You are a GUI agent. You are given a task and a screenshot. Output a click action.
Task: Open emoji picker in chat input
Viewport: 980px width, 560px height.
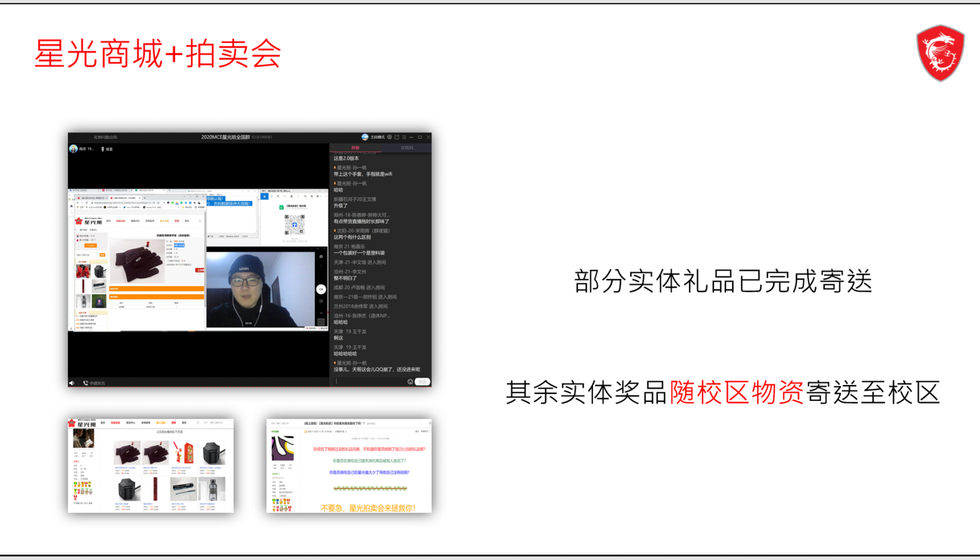[410, 382]
